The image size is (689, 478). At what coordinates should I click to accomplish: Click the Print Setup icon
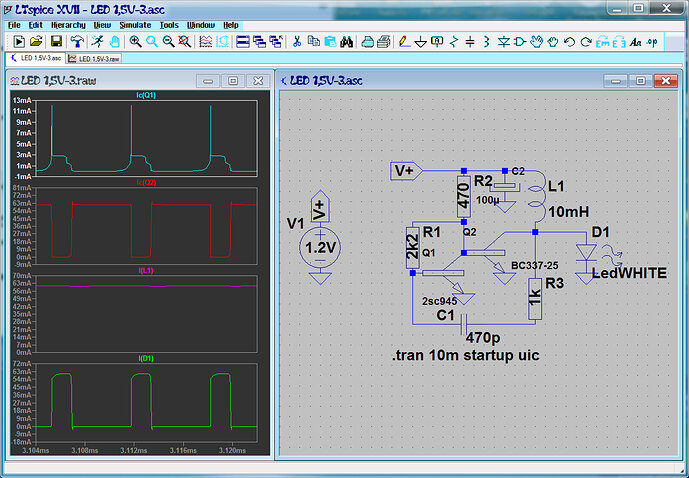click(367, 42)
